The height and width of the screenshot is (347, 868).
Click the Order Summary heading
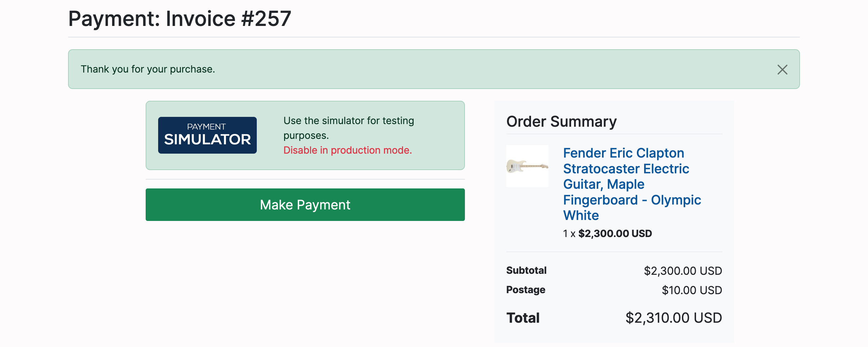point(561,121)
